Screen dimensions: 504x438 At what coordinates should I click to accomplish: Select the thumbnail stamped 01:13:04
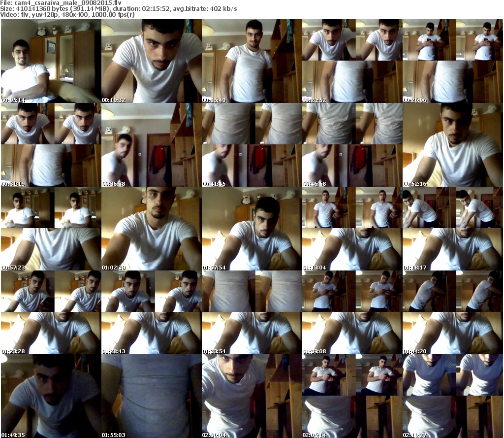tap(352, 229)
